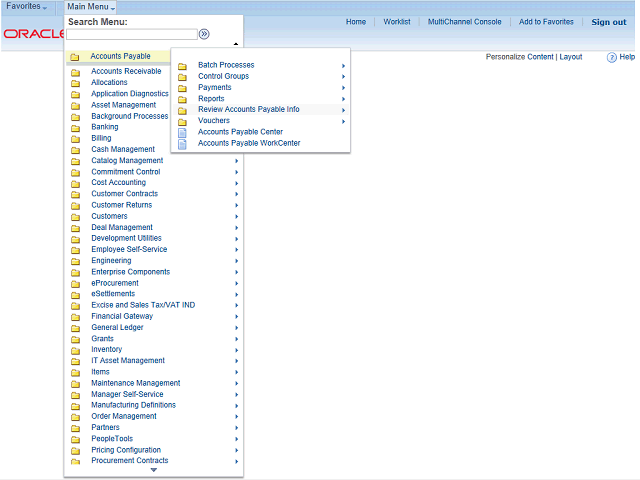Click the Accounts Payable WorkCenter page icon
640x480 pixels.
(x=182, y=143)
